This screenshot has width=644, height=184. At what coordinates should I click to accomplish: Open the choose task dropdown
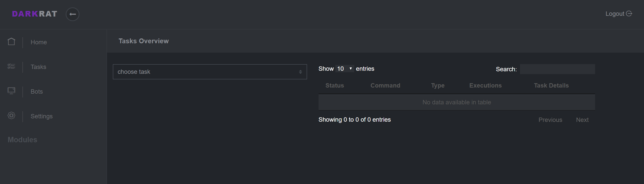[210, 72]
